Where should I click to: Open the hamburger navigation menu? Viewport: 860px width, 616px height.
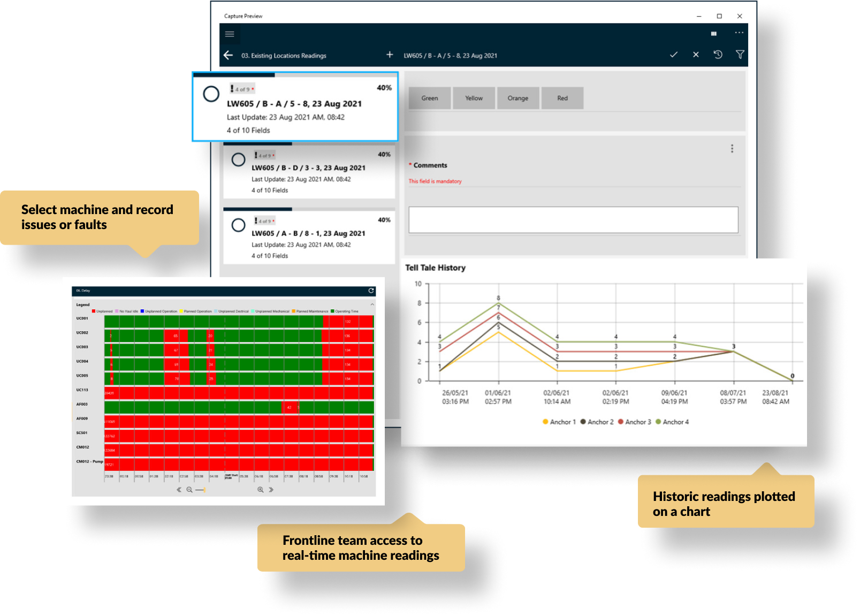click(x=230, y=34)
